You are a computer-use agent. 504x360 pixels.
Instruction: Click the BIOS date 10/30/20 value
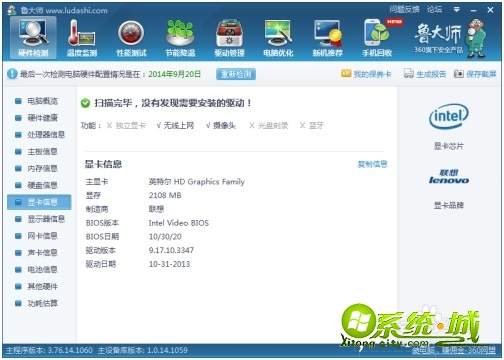165,236
